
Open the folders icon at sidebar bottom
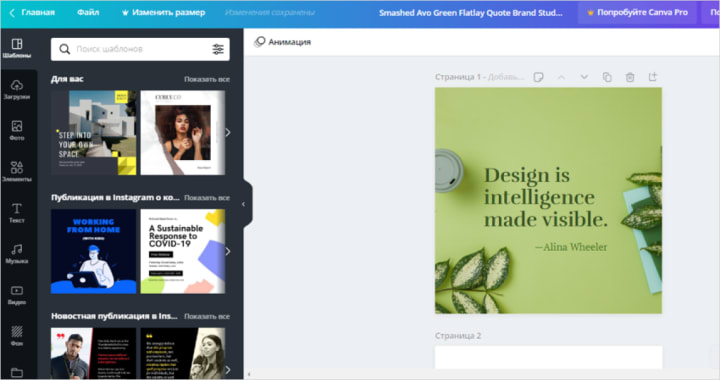pyautogui.click(x=17, y=373)
